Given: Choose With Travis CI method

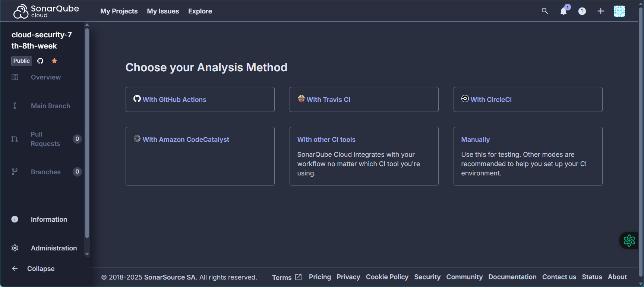Looking at the screenshot, I should coord(364,99).
